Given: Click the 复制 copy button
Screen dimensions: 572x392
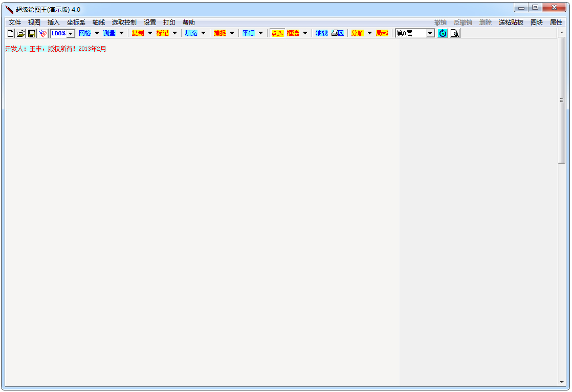Looking at the screenshot, I should coord(138,33).
